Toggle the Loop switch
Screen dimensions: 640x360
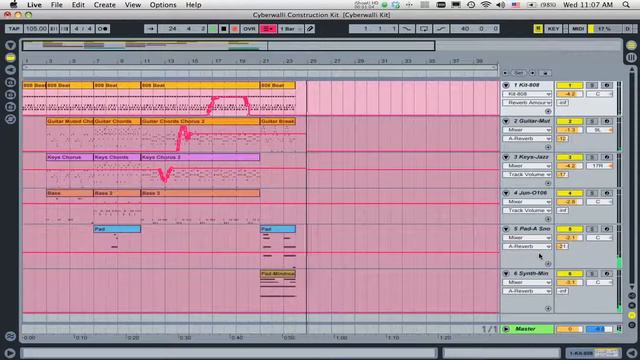tap(424, 29)
